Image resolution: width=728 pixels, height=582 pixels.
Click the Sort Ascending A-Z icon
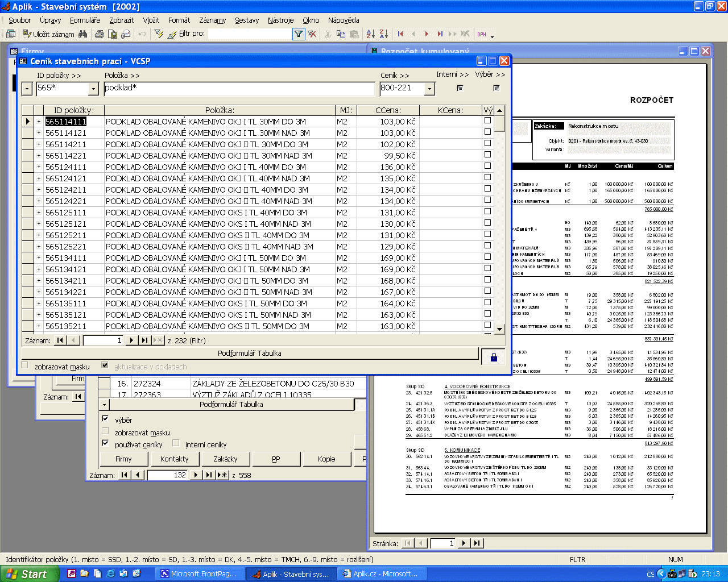370,34
